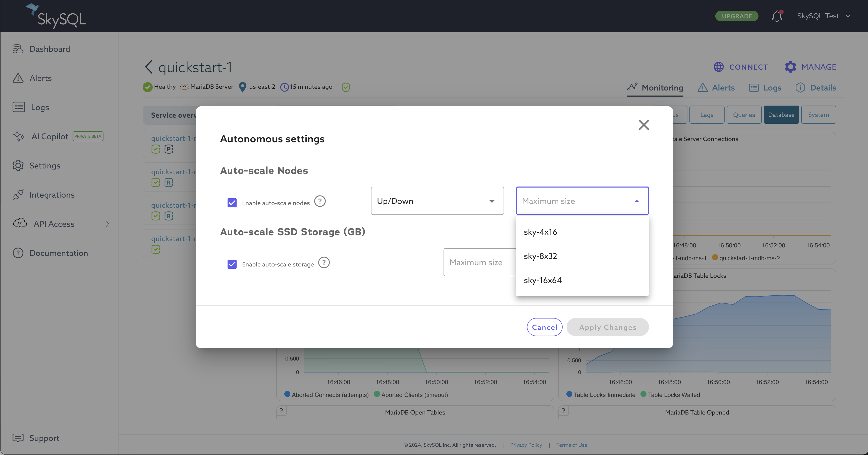Click the back arrow beside quickstart-1

coord(149,67)
